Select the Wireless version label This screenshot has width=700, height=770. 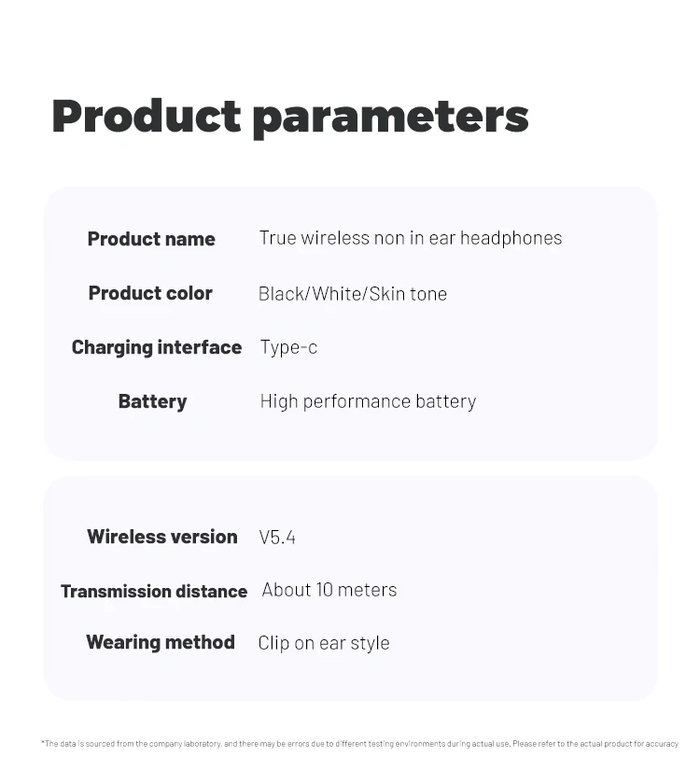162,537
